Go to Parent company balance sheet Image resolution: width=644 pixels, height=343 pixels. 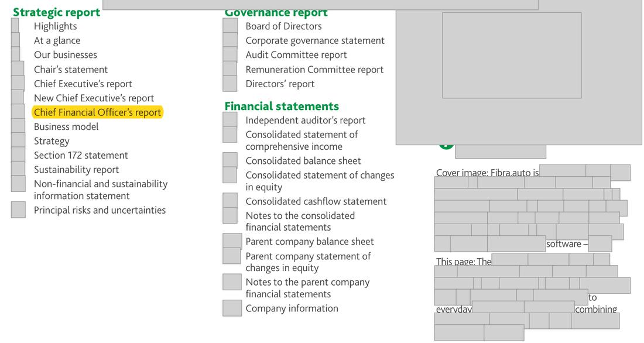tap(310, 242)
